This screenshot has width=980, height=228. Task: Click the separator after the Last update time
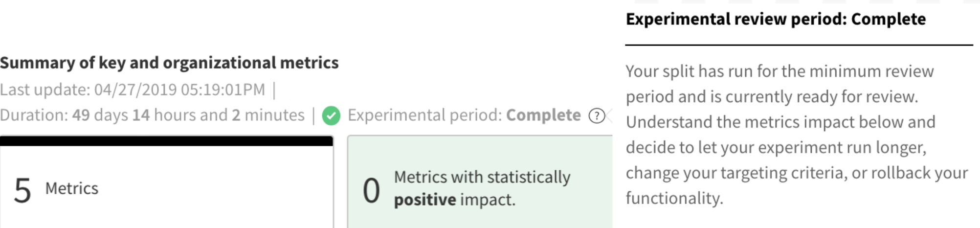point(274,90)
